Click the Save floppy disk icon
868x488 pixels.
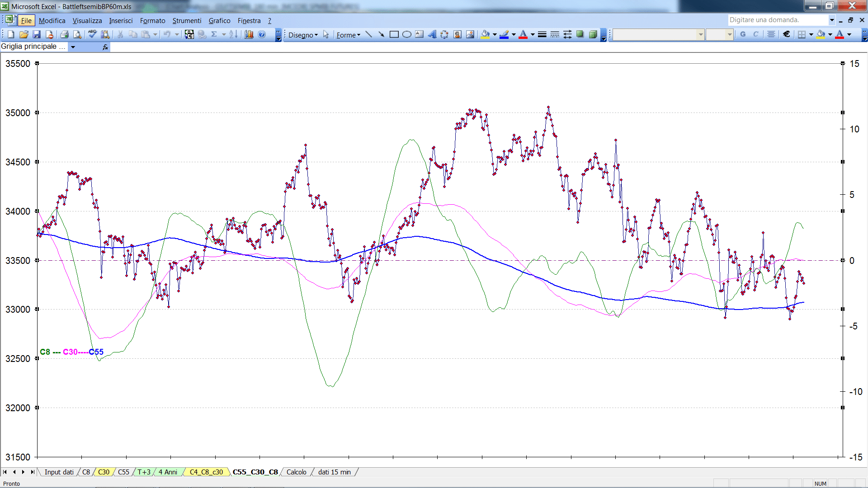point(37,34)
